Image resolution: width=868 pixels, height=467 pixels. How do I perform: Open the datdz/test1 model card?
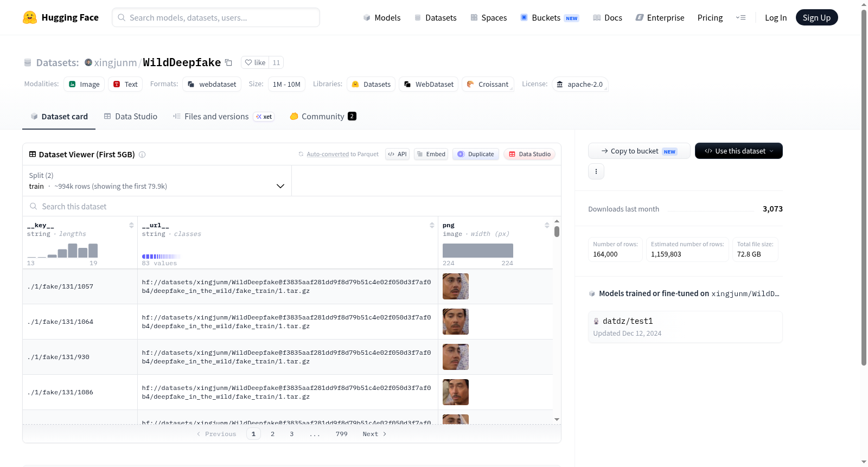coord(685,327)
